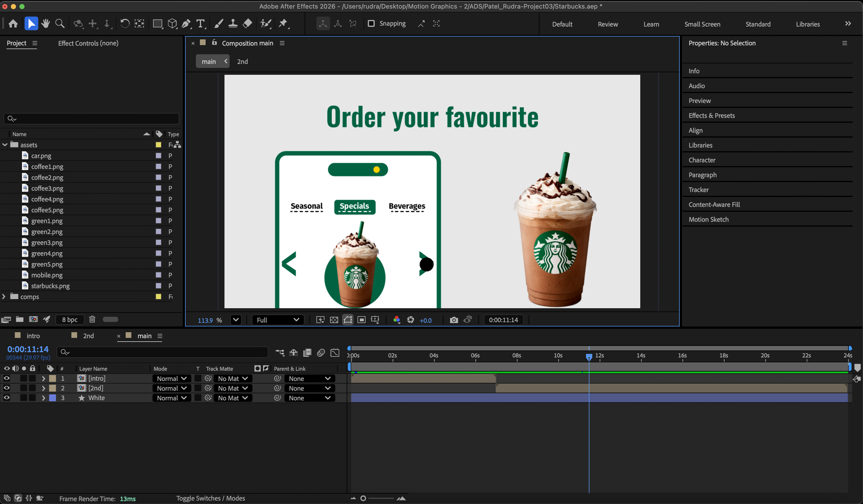Open the Motion Sketch panel
863x504 pixels.
pyautogui.click(x=709, y=219)
